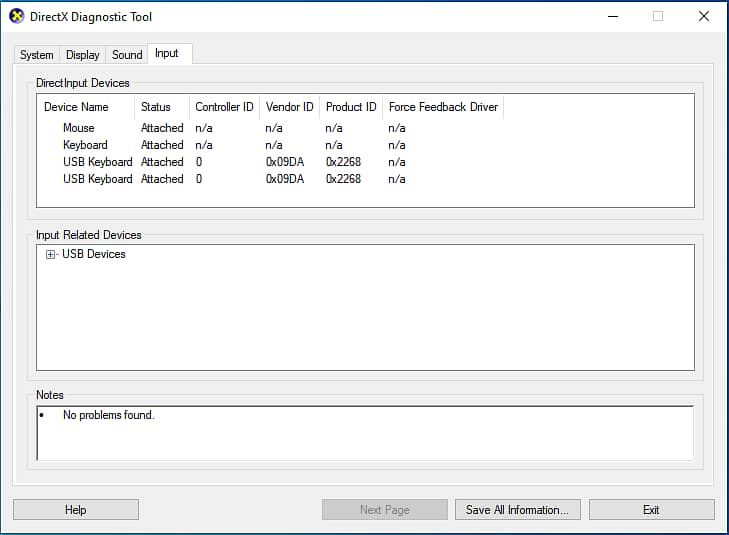Click the Help button
Viewport: 729px width, 535px height.
[x=76, y=510]
